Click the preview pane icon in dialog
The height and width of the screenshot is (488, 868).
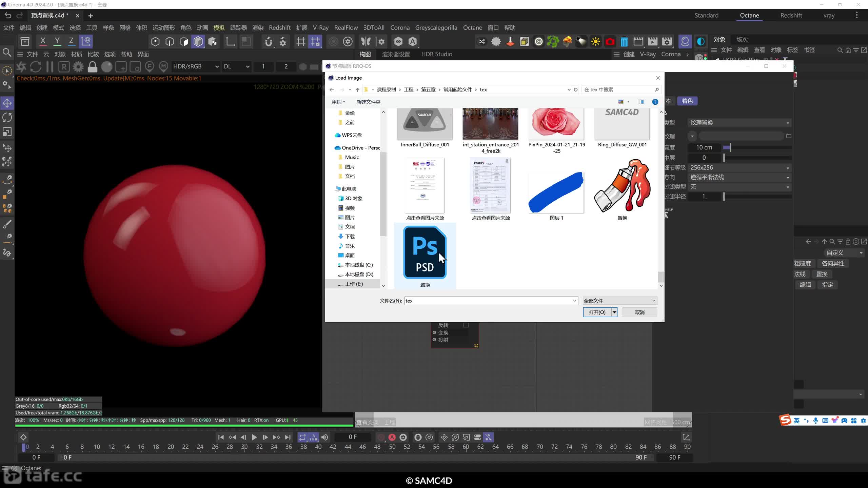640,102
